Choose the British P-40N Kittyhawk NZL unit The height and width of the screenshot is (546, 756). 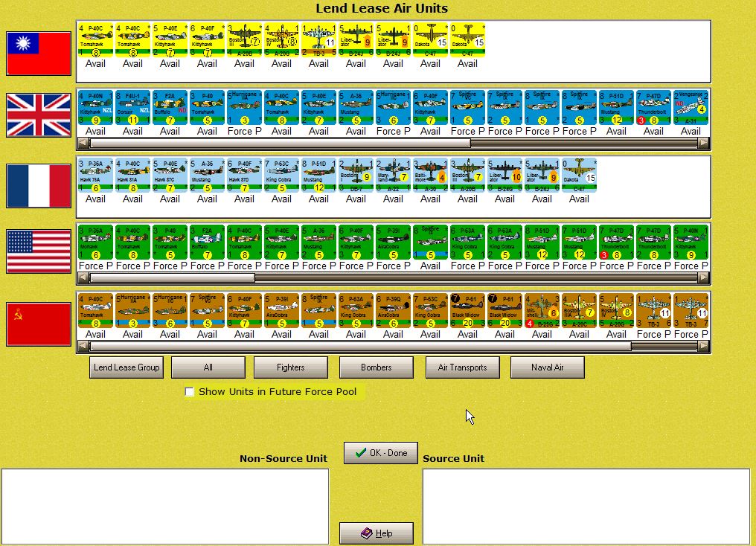coord(95,107)
